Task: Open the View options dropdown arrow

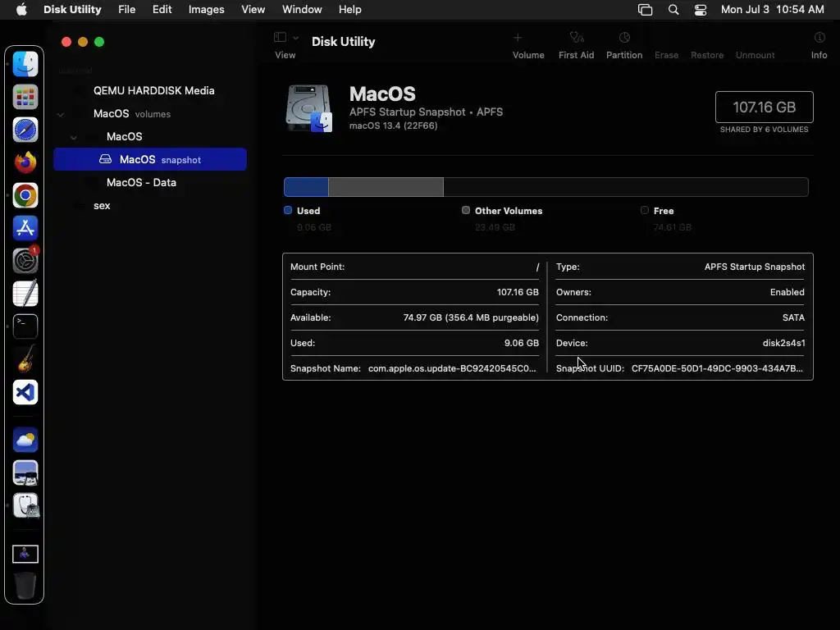Action: (x=295, y=38)
